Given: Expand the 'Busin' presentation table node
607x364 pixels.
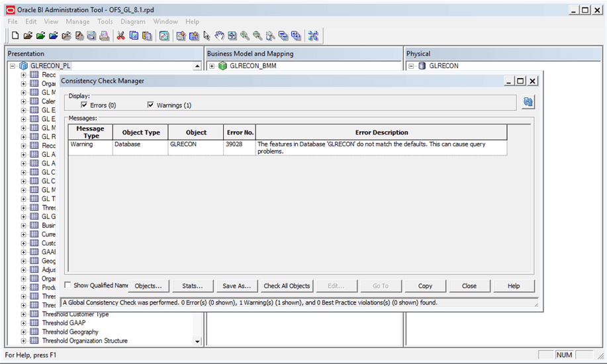Looking at the screenshot, I should click(24, 226).
